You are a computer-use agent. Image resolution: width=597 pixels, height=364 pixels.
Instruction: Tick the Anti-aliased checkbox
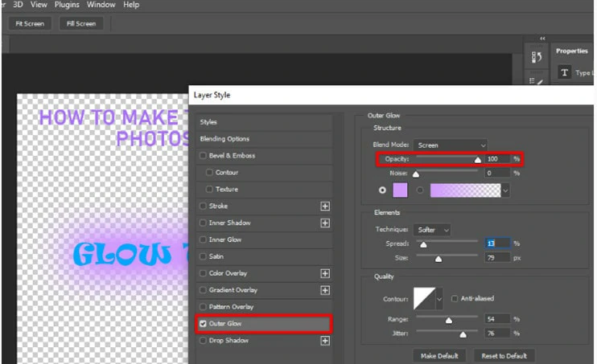pyautogui.click(x=455, y=299)
